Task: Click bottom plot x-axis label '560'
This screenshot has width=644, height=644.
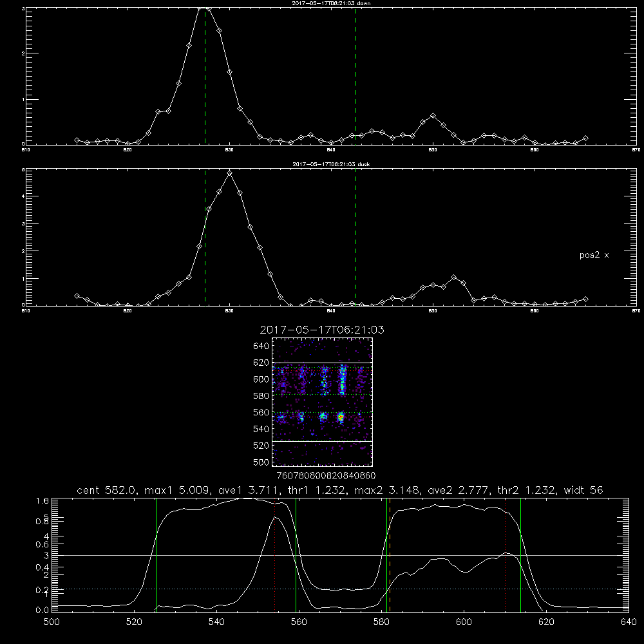Action: [x=299, y=622]
